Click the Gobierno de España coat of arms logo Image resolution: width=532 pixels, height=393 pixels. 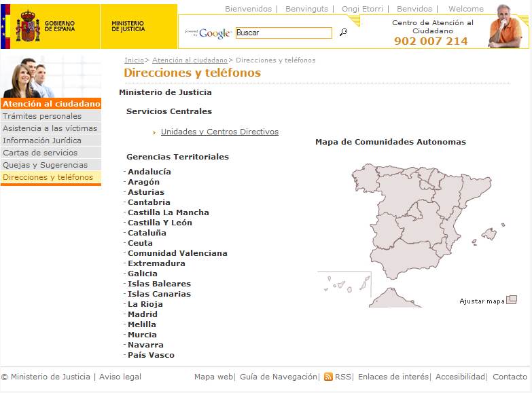click(27, 26)
